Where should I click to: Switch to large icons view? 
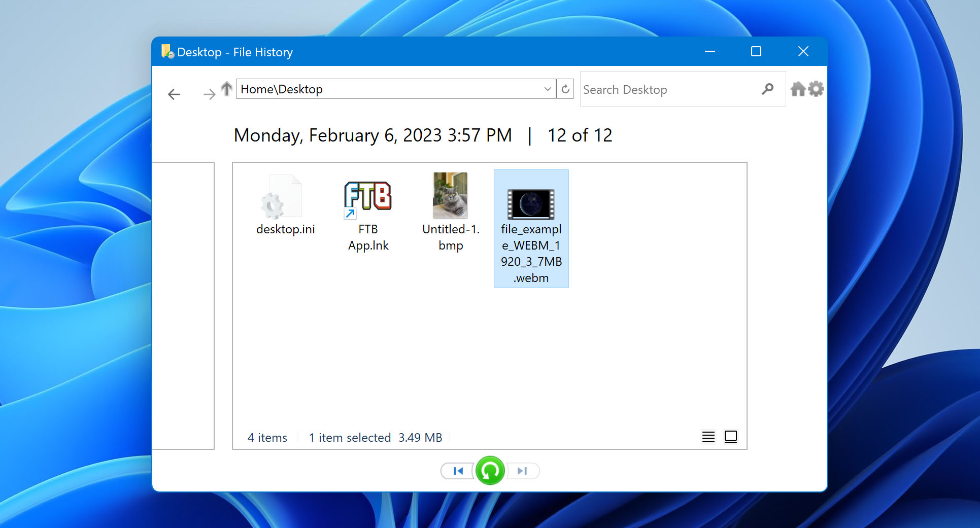tap(731, 437)
